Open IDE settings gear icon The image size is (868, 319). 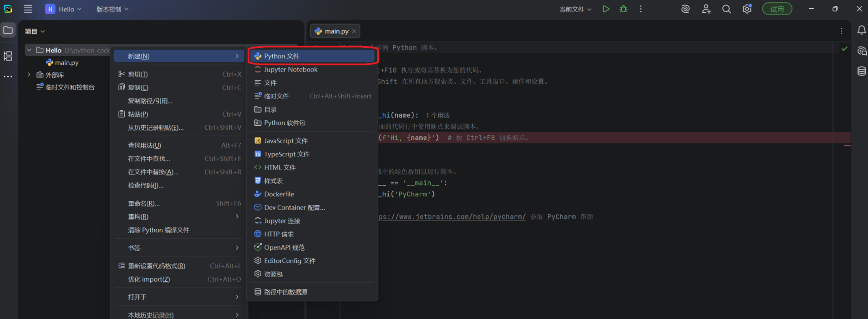click(x=747, y=9)
